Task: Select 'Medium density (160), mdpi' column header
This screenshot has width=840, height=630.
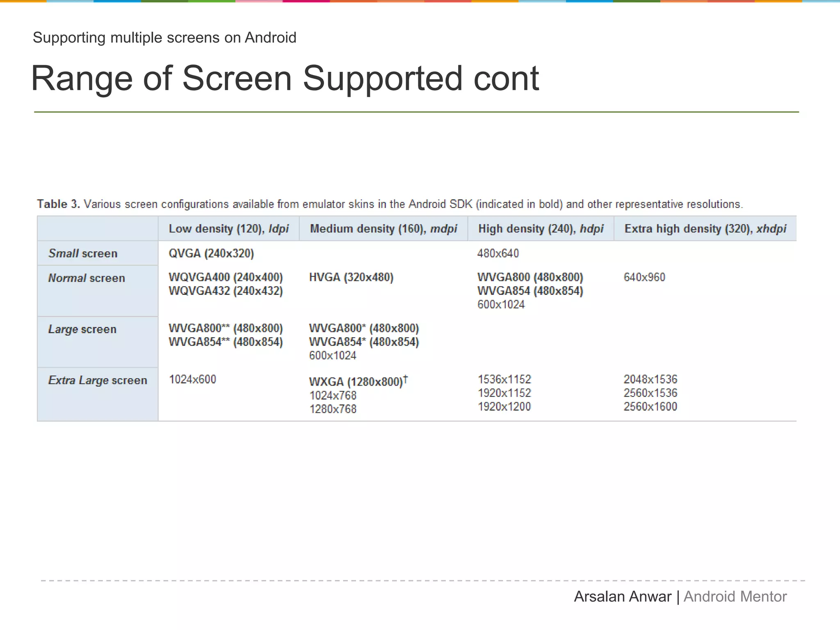Action: [383, 228]
